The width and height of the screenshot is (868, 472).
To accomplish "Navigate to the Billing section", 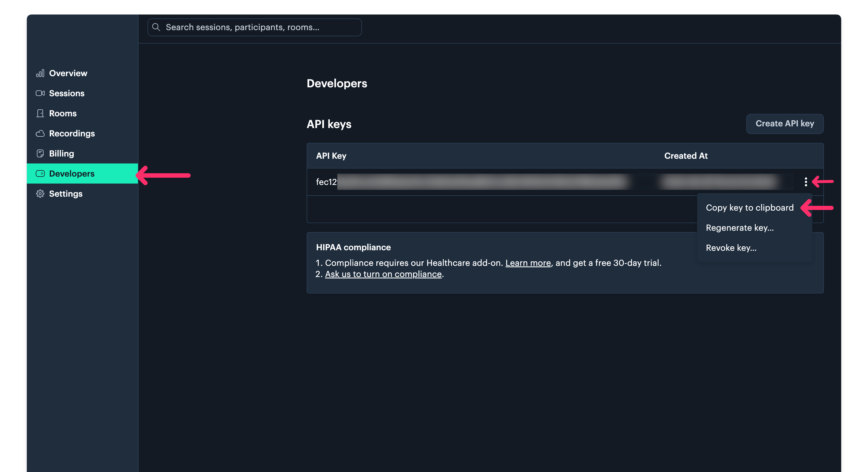I will click(x=61, y=153).
